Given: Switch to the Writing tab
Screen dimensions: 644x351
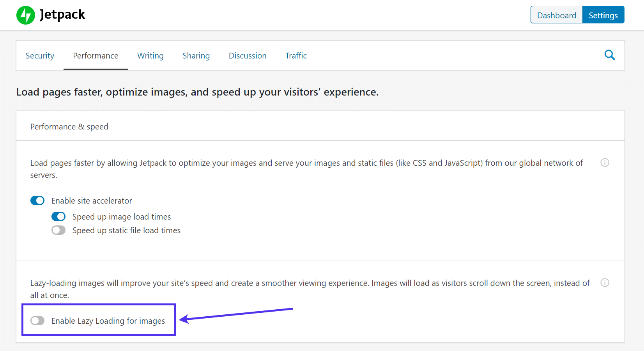Looking at the screenshot, I should coord(150,56).
